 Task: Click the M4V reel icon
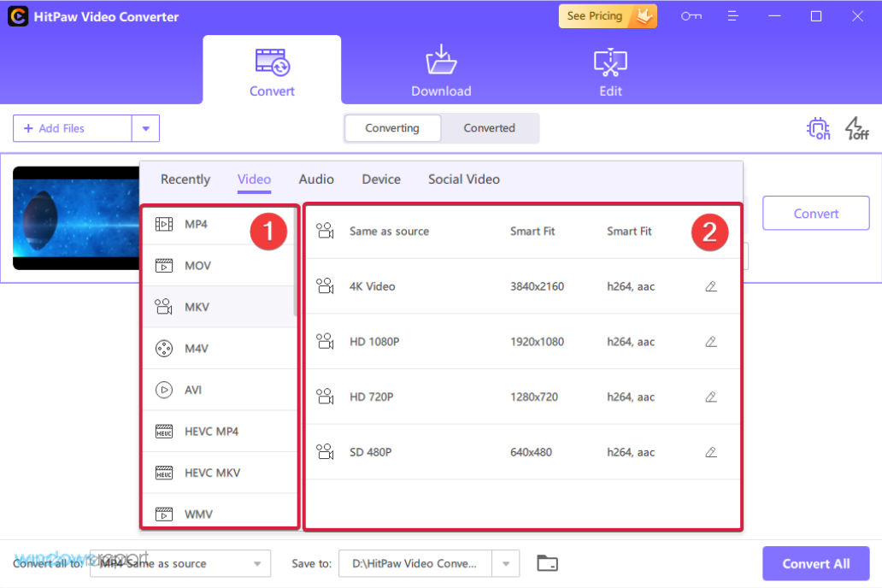164,349
